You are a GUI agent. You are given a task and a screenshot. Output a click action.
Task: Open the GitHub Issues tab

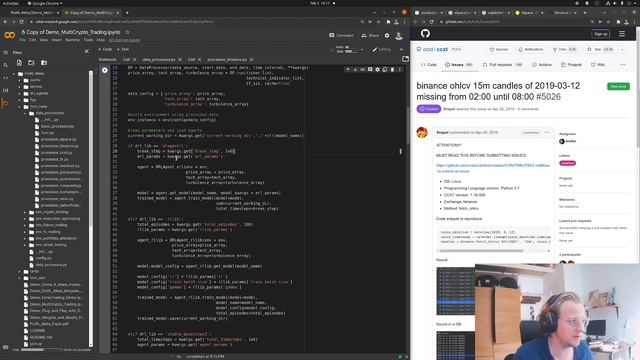tap(458, 64)
